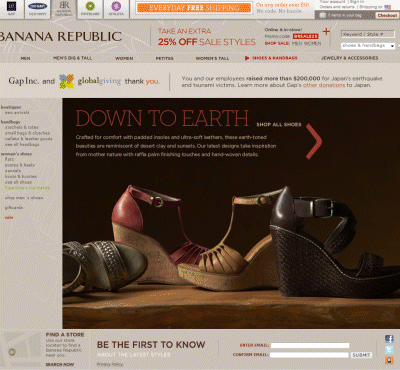Open sandals shoe category

click(13, 171)
